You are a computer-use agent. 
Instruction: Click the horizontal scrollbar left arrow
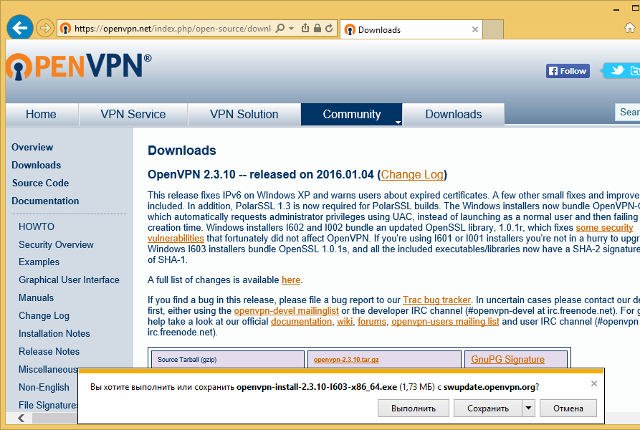click(21, 418)
